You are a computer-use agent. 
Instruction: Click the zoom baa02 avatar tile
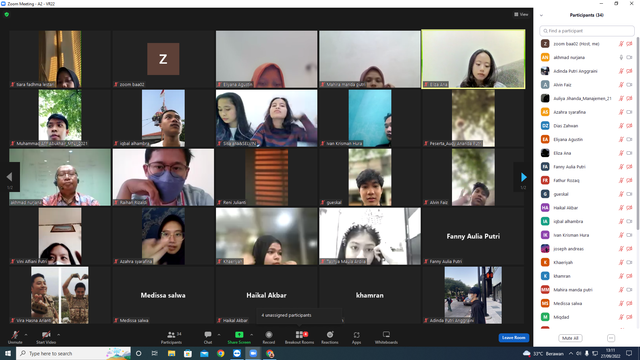coord(163,59)
